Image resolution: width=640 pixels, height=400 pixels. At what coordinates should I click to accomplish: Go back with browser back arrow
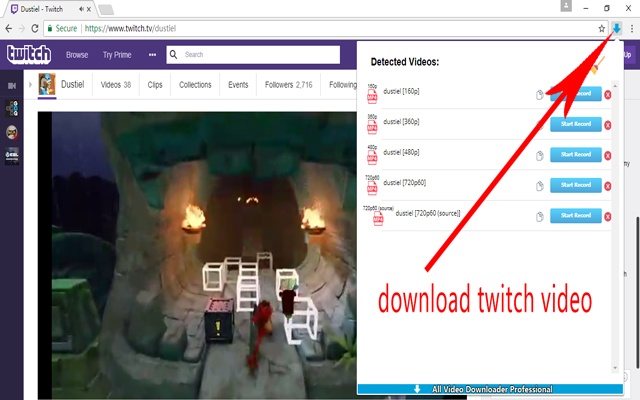[x=9, y=28]
